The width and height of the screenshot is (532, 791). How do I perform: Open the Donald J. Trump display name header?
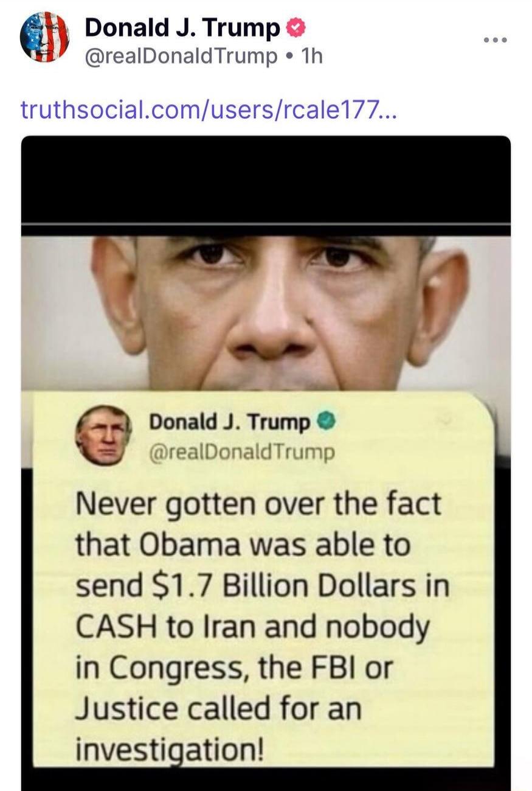click(x=183, y=27)
